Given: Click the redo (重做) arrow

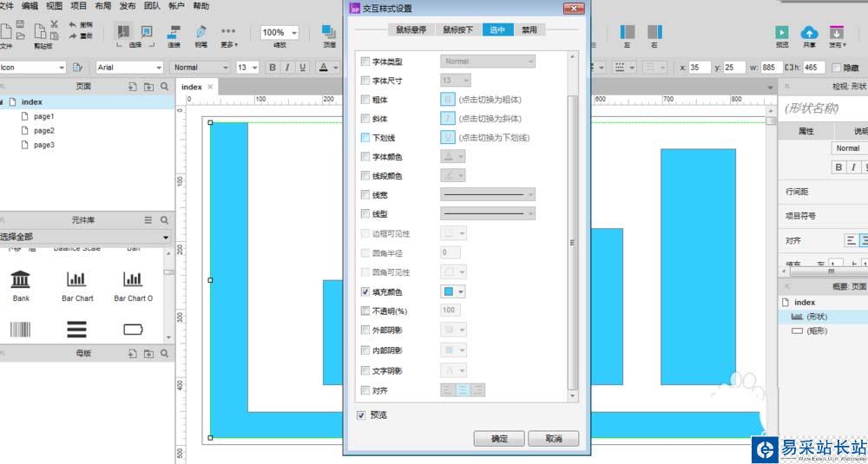Looking at the screenshot, I should [x=73, y=36].
